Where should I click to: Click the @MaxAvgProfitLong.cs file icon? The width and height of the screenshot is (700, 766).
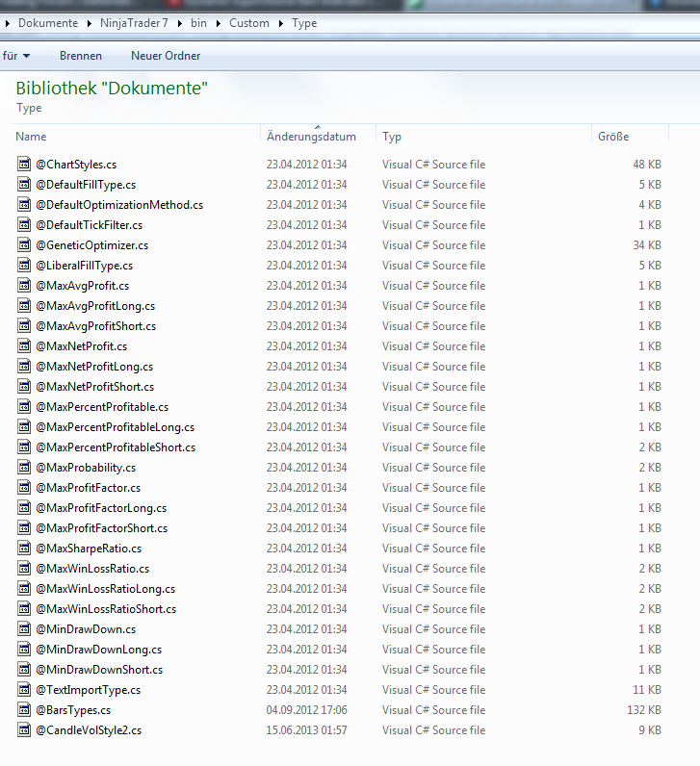tap(24, 306)
